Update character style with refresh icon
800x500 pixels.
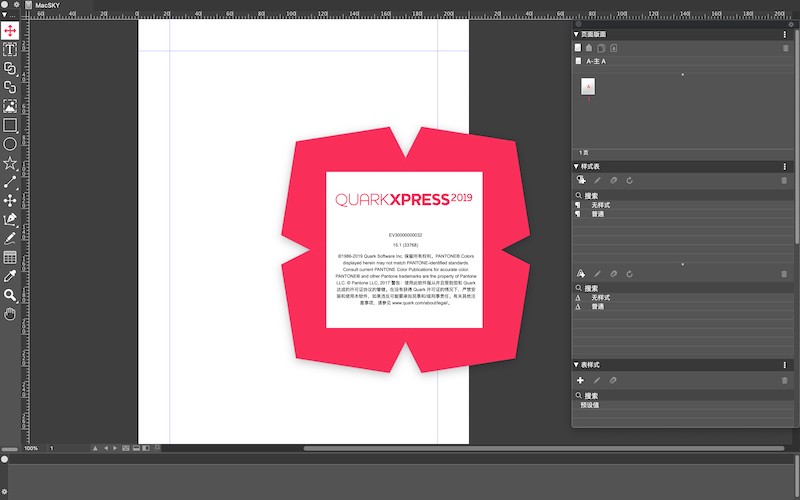[630, 274]
